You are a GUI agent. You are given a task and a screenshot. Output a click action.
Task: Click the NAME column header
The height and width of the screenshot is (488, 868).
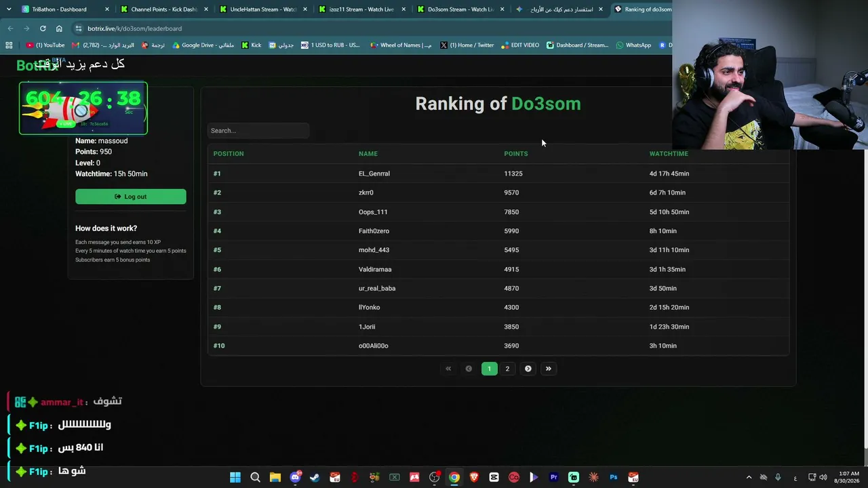point(368,154)
